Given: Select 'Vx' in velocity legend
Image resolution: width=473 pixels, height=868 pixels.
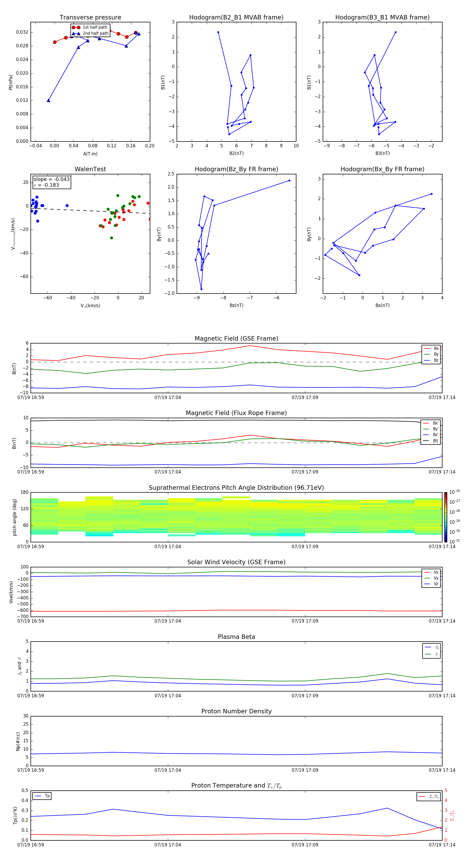Looking at the screenshot, I should tap(431, 572).
